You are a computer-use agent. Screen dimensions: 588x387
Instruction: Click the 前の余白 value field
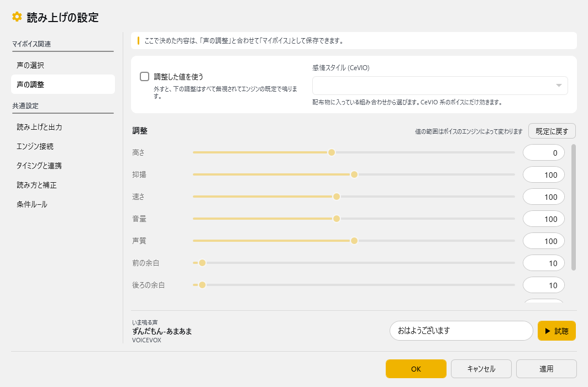pos(543,263)
